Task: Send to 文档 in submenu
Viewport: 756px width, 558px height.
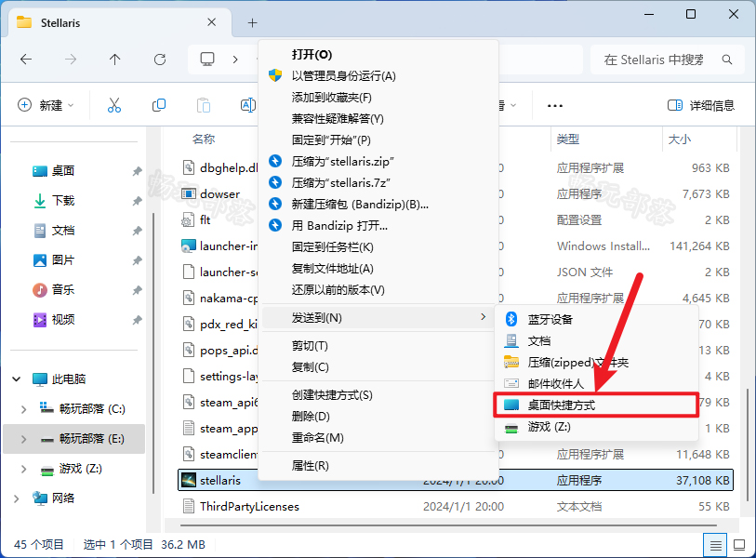Action: [596, 341]
